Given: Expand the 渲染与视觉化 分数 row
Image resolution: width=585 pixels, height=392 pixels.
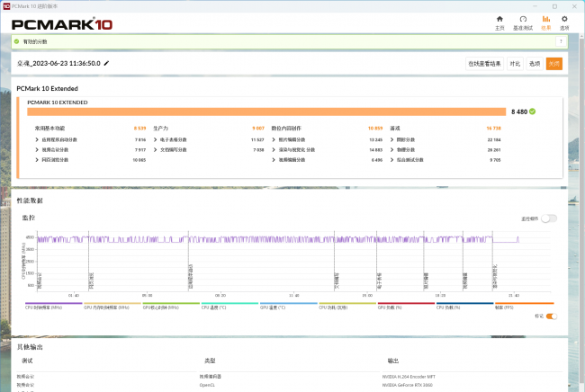Looking at the screenshot, I should coord(274,150).
